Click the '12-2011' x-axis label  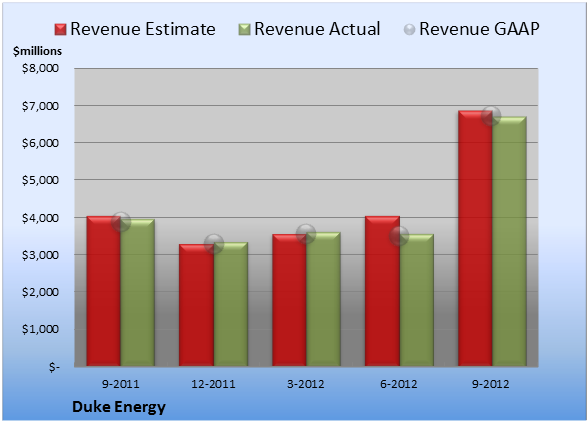click(x=213, y=384)
